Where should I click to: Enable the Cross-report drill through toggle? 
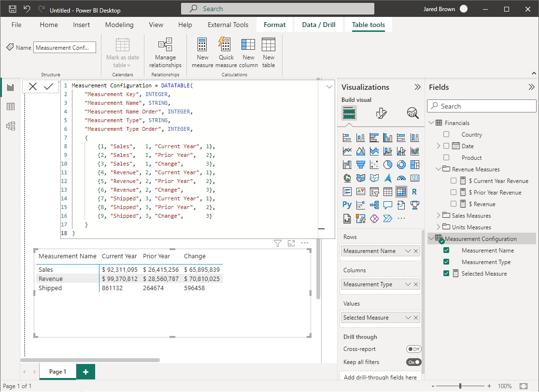pyautogui.click(x=413, y=349)
